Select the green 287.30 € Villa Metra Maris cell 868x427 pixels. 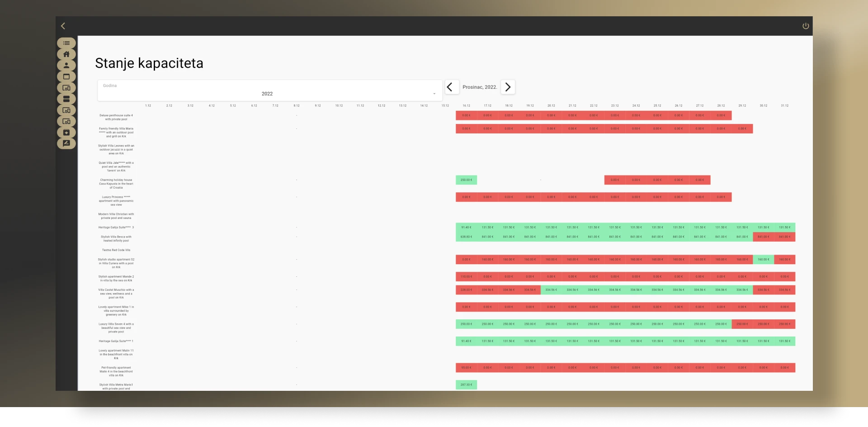[466, 385]
